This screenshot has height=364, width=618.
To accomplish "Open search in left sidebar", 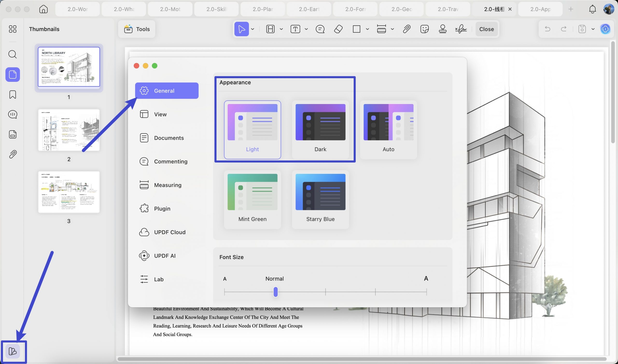I will pyautogui.click(x=13, y=54).
